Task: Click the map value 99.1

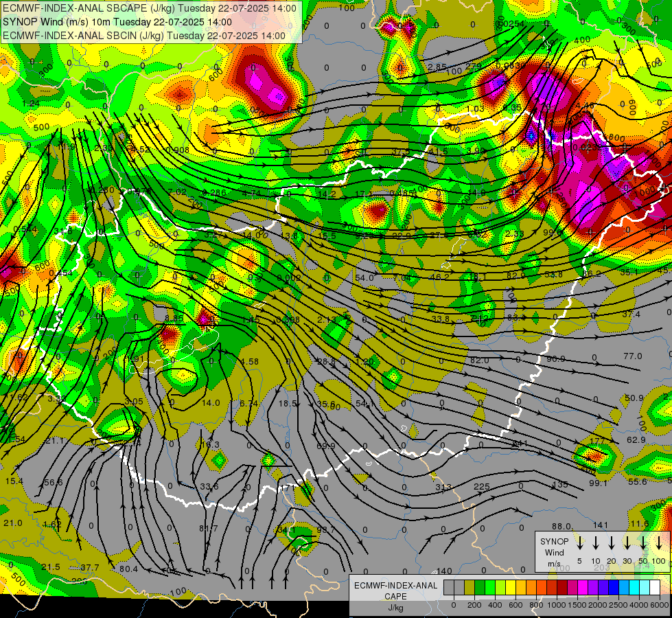Action: [x=598, y=483]
